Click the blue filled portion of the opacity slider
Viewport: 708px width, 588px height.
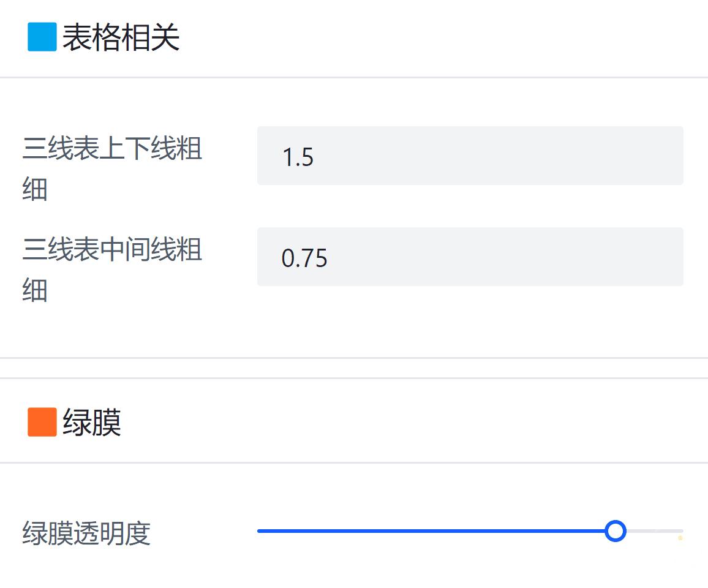click(429, 531)
